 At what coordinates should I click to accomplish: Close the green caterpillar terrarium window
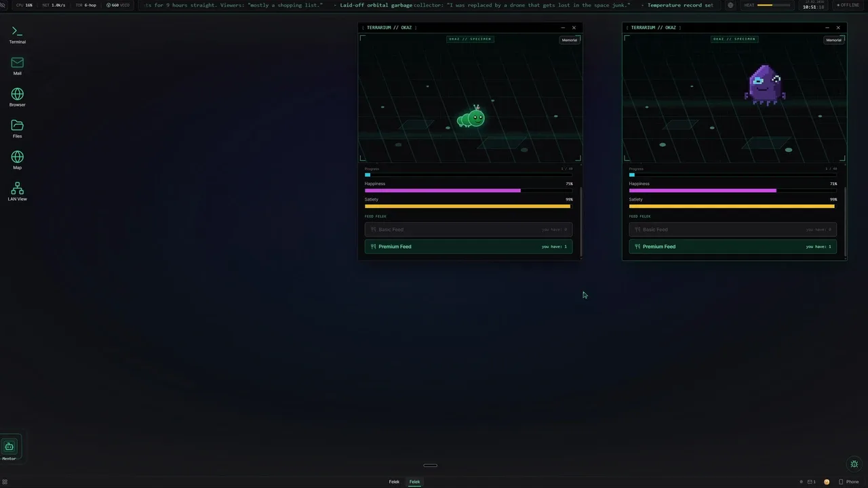pos(574,28)
